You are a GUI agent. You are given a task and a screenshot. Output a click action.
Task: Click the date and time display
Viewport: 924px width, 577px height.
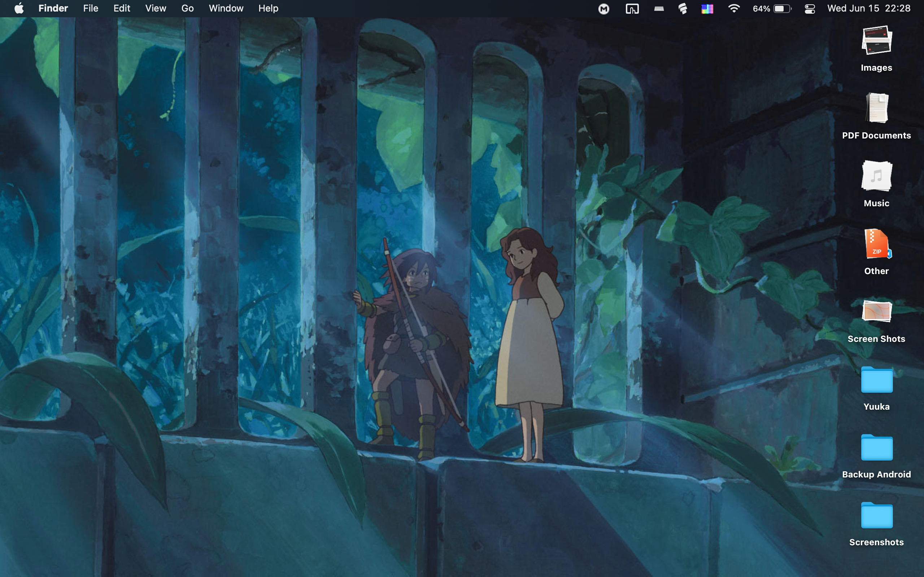pyautogui.click(x=869, y=8)
